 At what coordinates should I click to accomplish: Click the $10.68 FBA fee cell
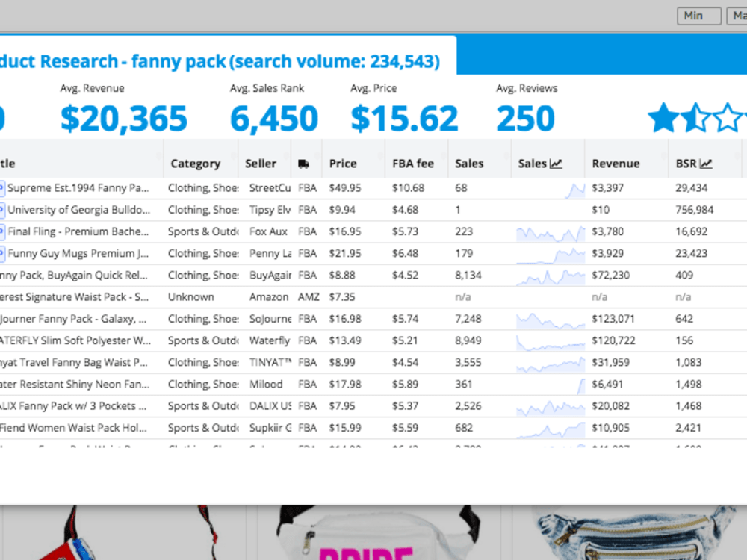[x=408, y=188]
